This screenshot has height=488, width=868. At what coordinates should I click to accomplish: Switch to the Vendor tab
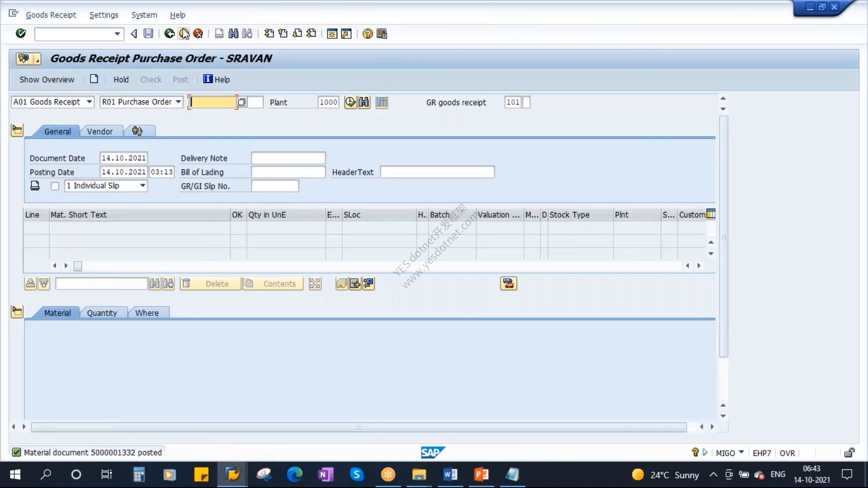pyautogui.click(x=100, y=131)
